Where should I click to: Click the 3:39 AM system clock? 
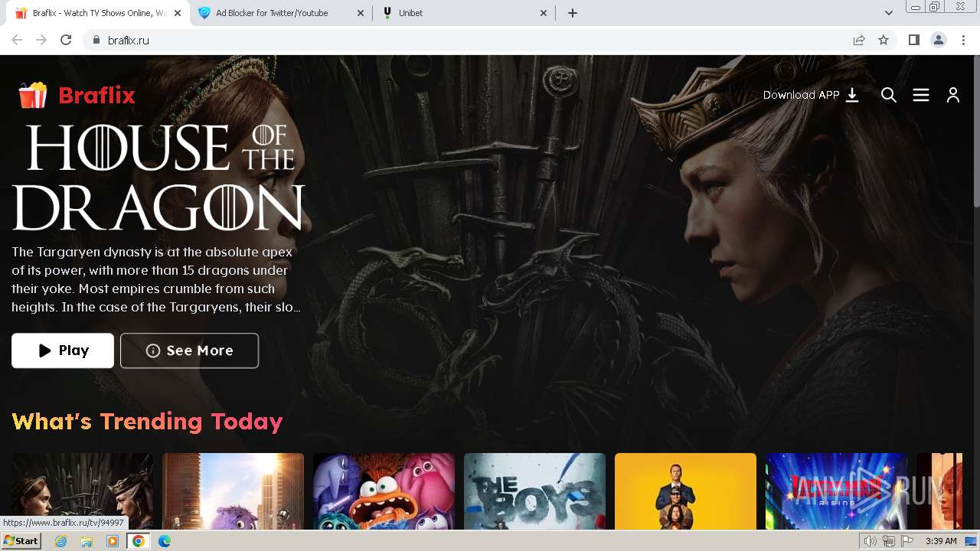(941, 541)
